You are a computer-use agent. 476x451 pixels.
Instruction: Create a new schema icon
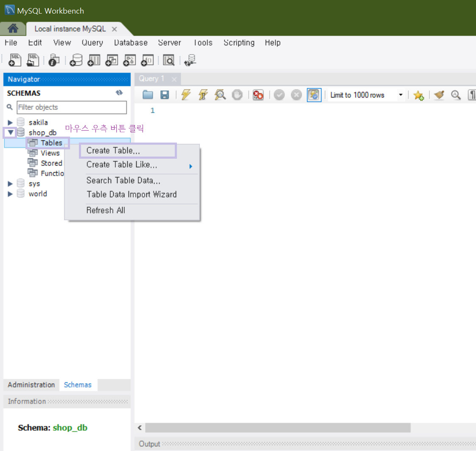tap(76, 60)
